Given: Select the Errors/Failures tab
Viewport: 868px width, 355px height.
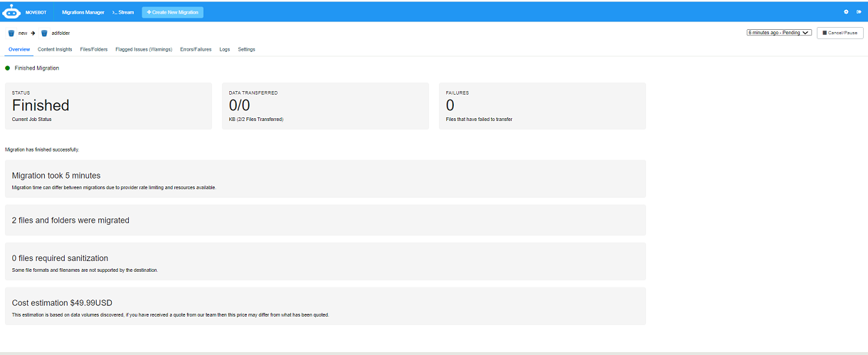Looking at the screenshot, I should coord(196,50).
